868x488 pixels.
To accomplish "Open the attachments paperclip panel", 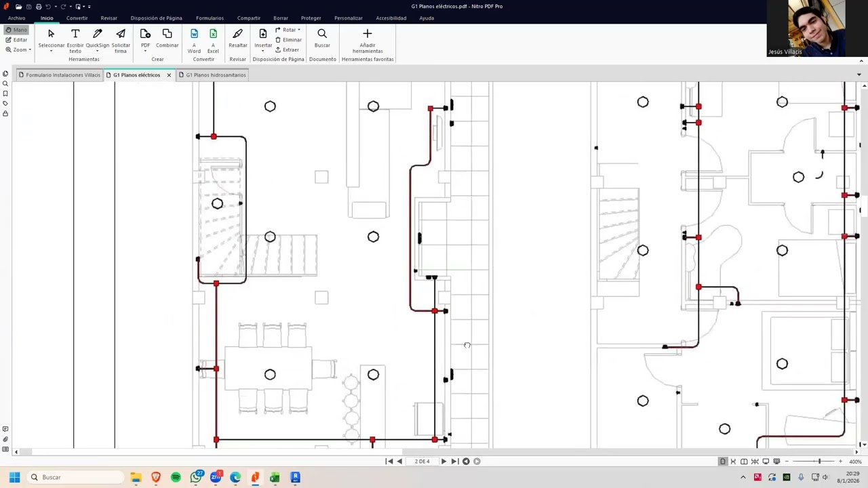I will click(5, 439).
